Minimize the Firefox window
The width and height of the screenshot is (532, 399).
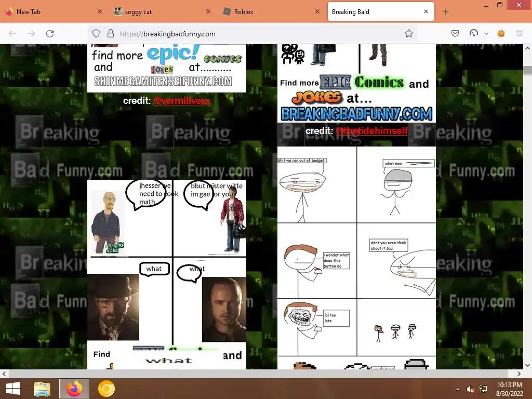(486, 5)
